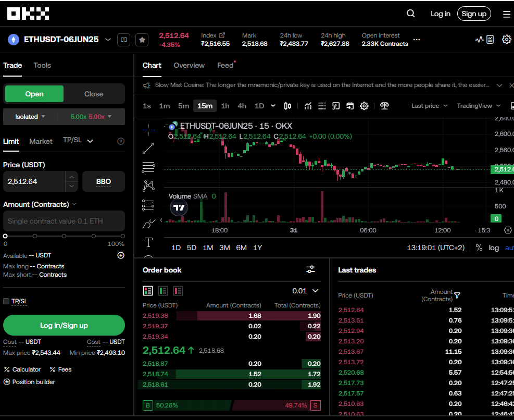Switch to the Tools tab
514x420 pixels.
click(x=42, y=65)
